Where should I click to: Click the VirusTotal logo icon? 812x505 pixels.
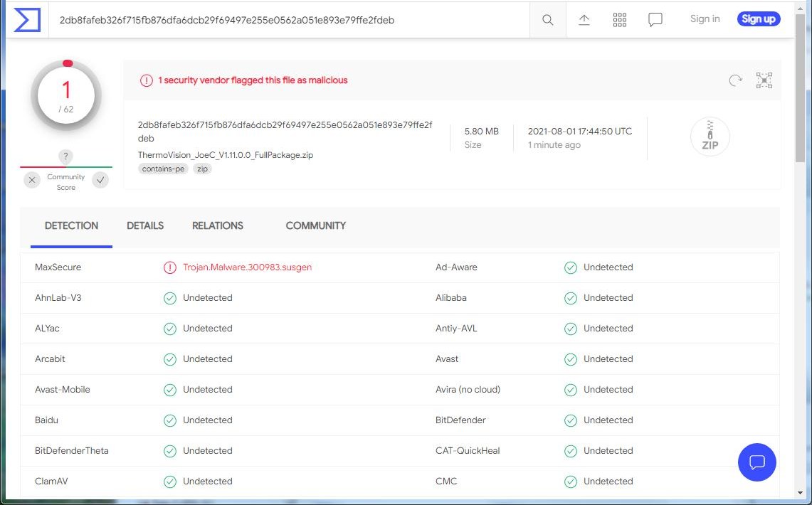point(27,20)
